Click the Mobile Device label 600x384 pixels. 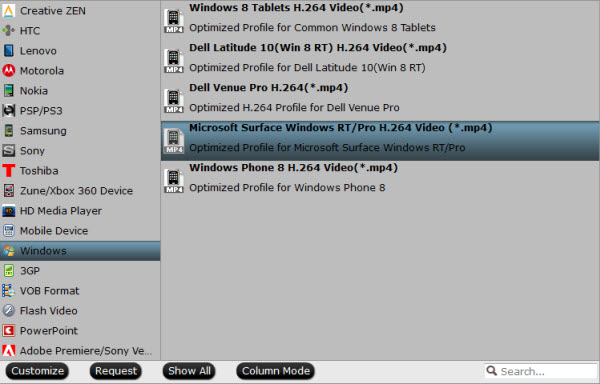54,231
